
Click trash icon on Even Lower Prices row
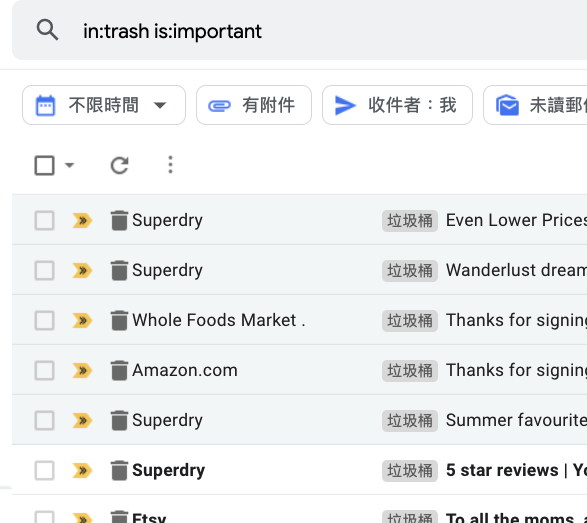pyautogui.click(x=119, y=220)
